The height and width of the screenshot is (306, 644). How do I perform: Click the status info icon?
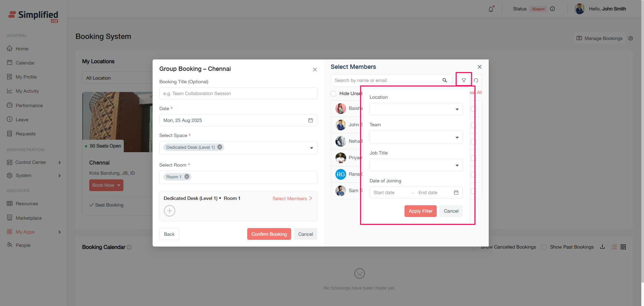tap(552, 9)
